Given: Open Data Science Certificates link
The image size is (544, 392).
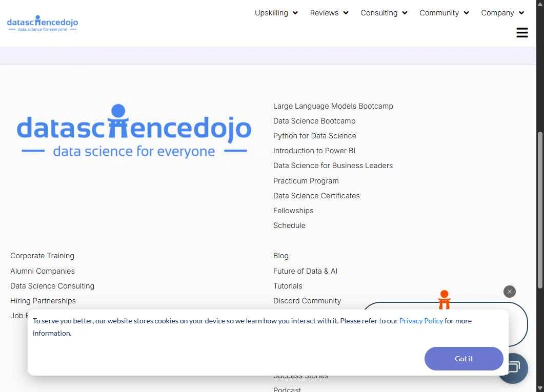Looking at the screenshot, I should [316, 196].
